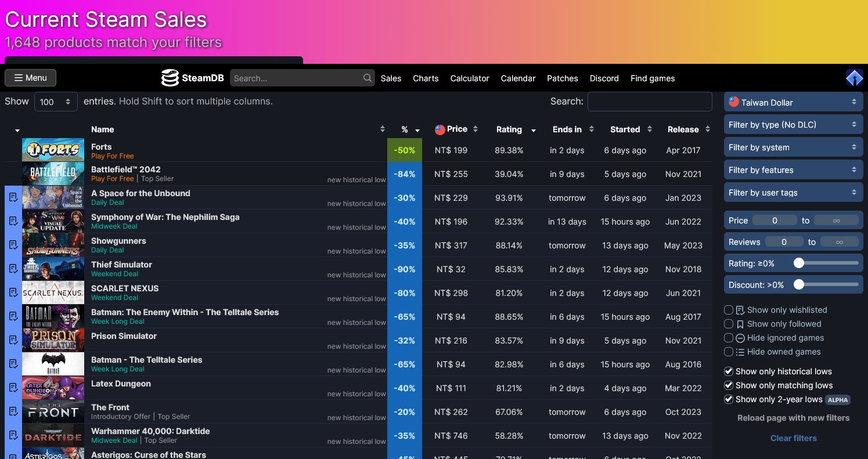Open the Filter by user tags dropdown
Screen dimensions: 868x459
(793, 192)
